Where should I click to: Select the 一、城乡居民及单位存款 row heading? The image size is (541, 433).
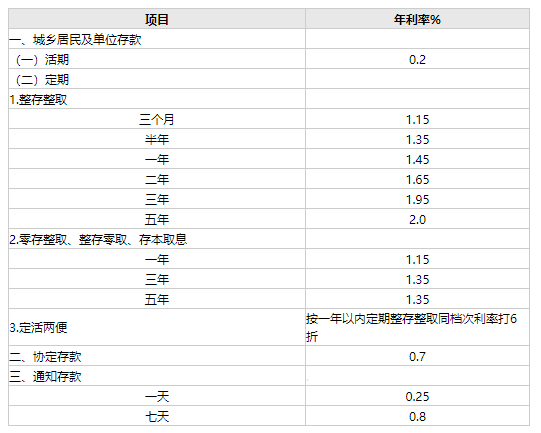pyautogui.click(x=75, y=39)
